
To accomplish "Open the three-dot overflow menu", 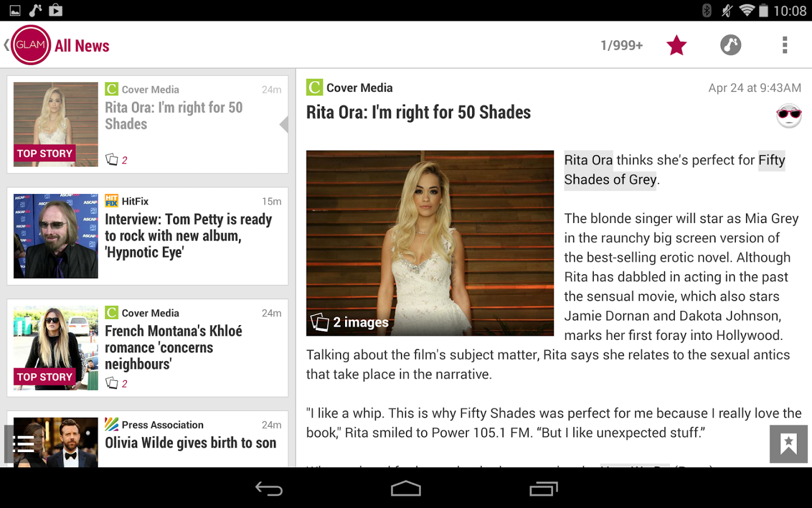I will click(x=784, y=45).
